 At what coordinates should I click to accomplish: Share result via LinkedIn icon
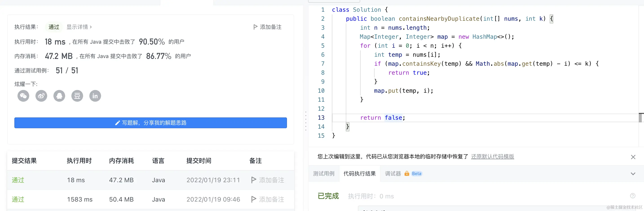(95, 96)
